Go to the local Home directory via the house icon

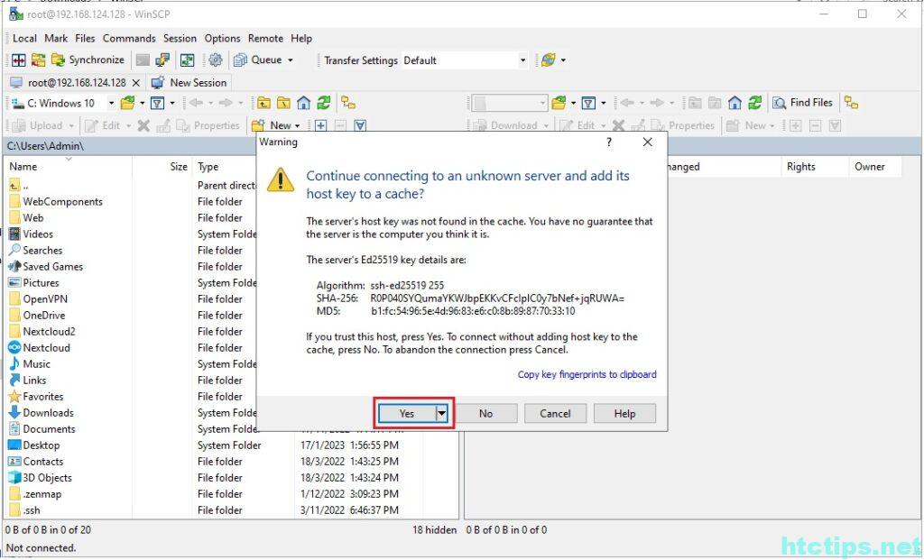pyautogui.click(x=303, y=104)
